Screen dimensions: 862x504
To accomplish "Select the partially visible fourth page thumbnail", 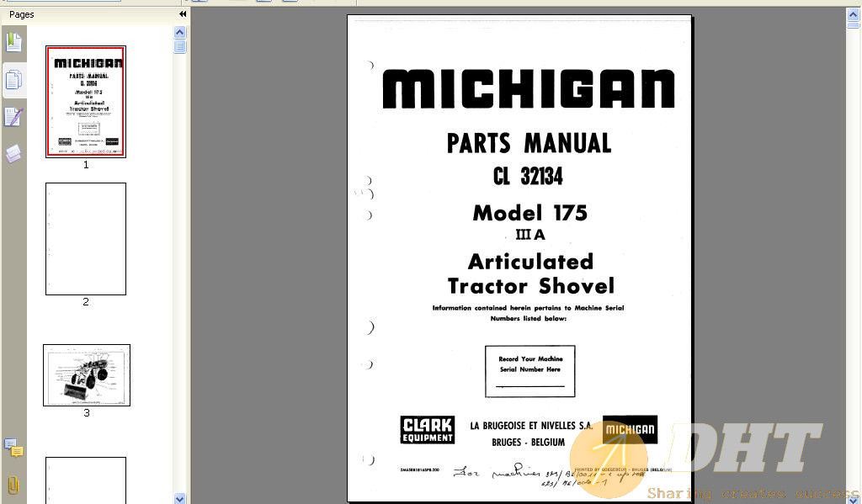I will (x=86, y=480).
